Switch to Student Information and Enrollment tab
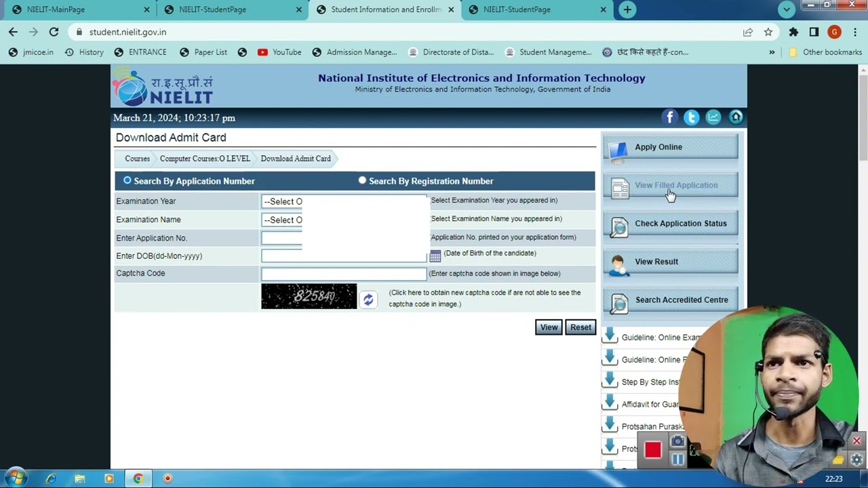The width and height of the screenshot is (868, 488). coord(384,9)
